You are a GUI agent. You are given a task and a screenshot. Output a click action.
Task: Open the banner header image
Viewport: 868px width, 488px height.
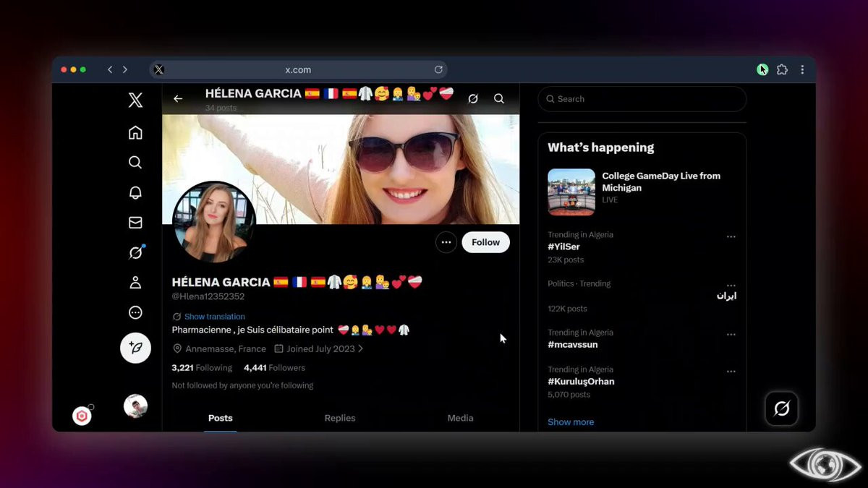click(341, 169)
